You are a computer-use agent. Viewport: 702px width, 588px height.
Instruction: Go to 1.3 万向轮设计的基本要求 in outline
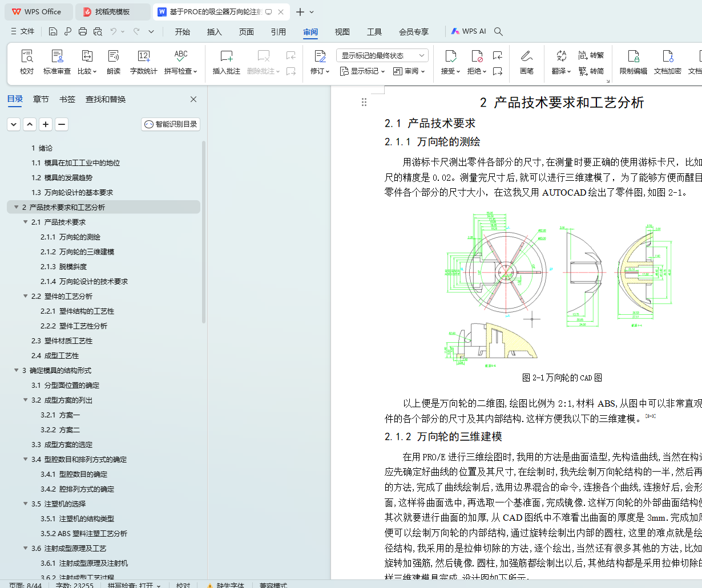point(72,192)
